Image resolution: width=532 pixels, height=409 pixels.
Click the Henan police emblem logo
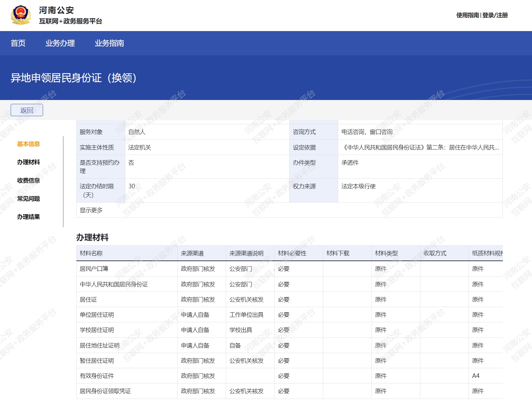pyautogui.click(x=21, y=15)
